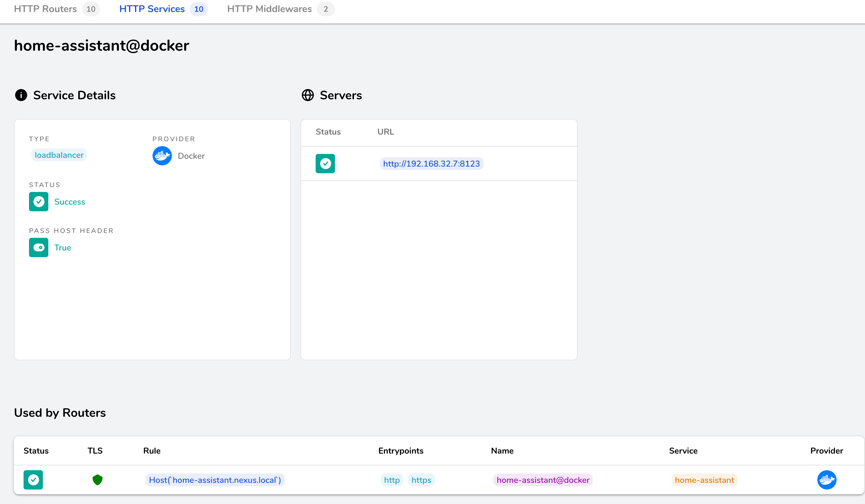This screenshot has width=865, height=504.
Task: Click the Used by Routers heading
Action: click(x=60, y=413)
